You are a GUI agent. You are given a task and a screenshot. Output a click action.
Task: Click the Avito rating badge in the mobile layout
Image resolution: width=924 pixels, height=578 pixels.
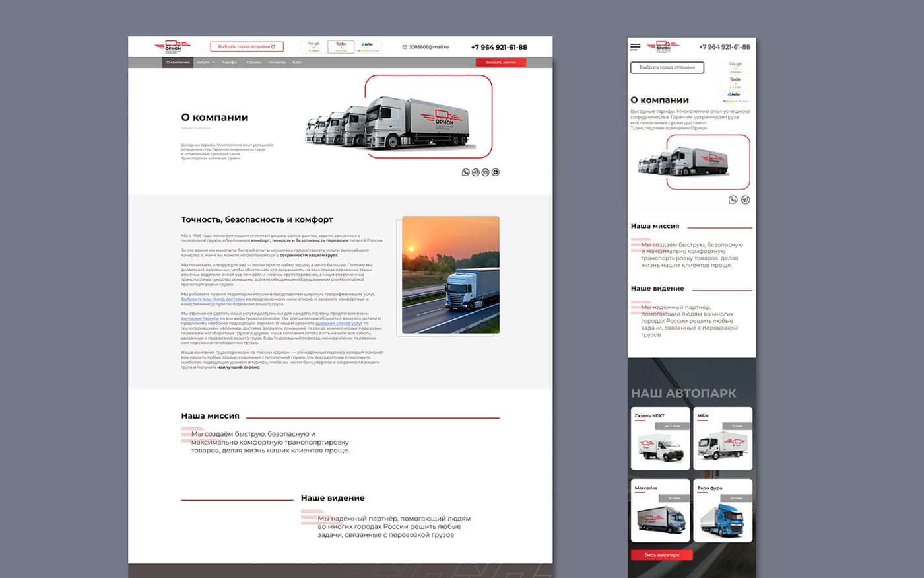point(735,98)
